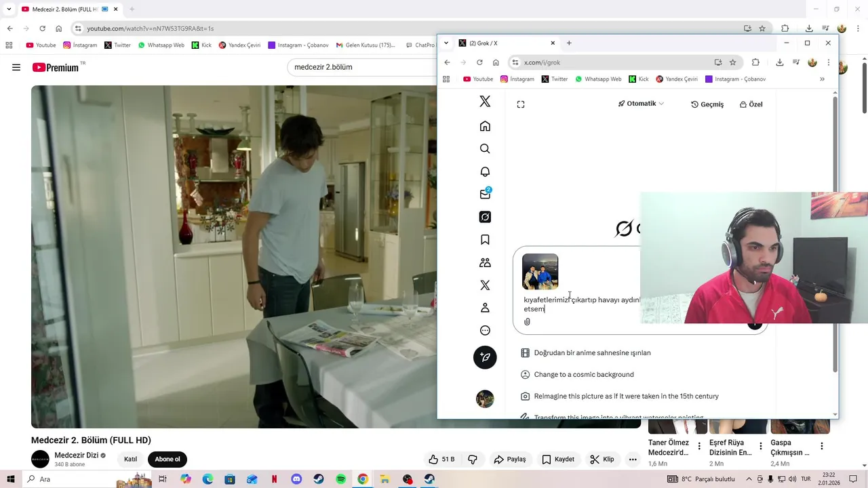Open Kick bookmark in YouTube window
868x488 pixels.
(201, 45)
